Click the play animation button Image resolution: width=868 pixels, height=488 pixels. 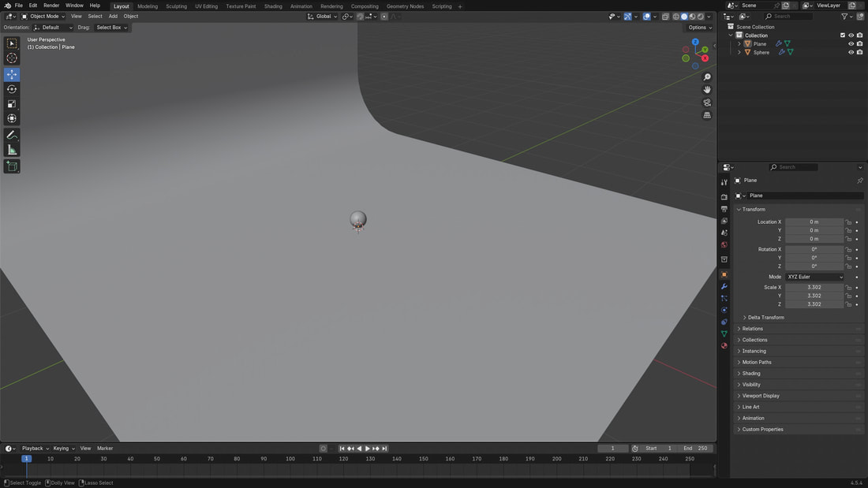367,449
